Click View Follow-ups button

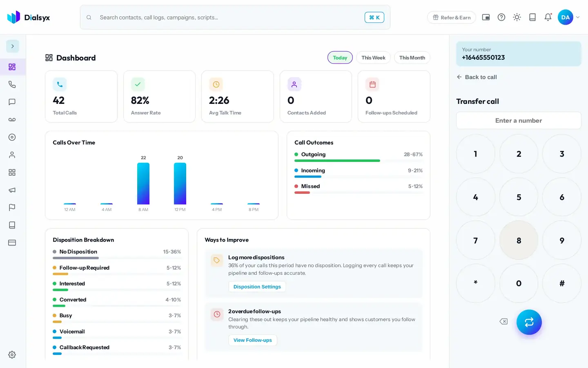(252, 340)
